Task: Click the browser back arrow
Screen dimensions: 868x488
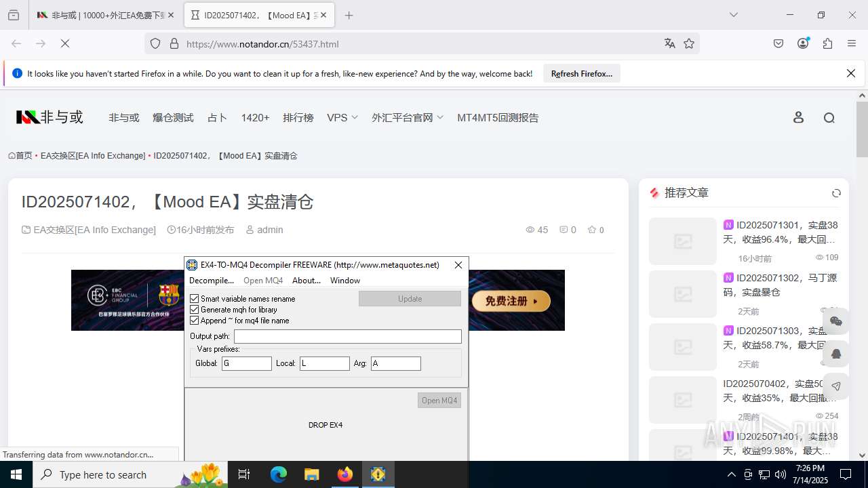Action: (16, 43)
